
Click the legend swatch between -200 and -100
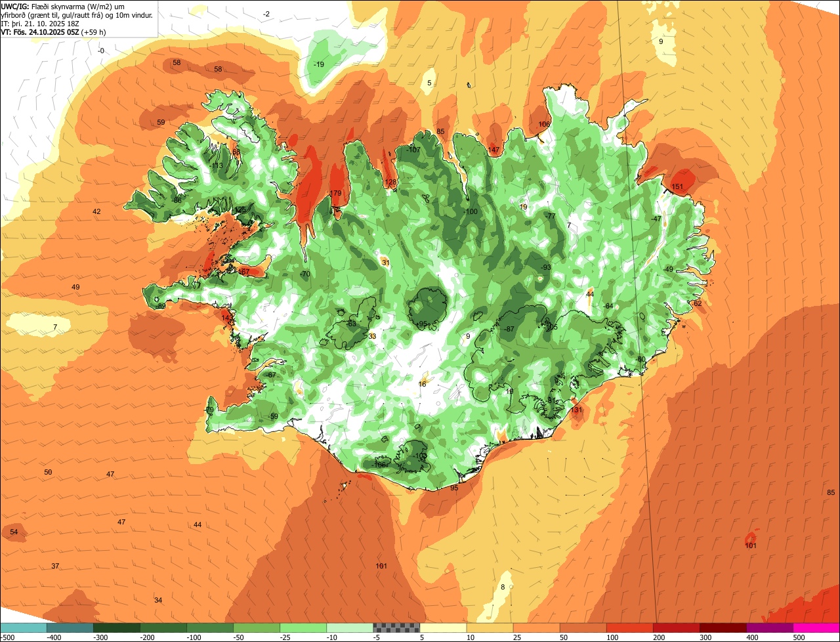point(163,628)
